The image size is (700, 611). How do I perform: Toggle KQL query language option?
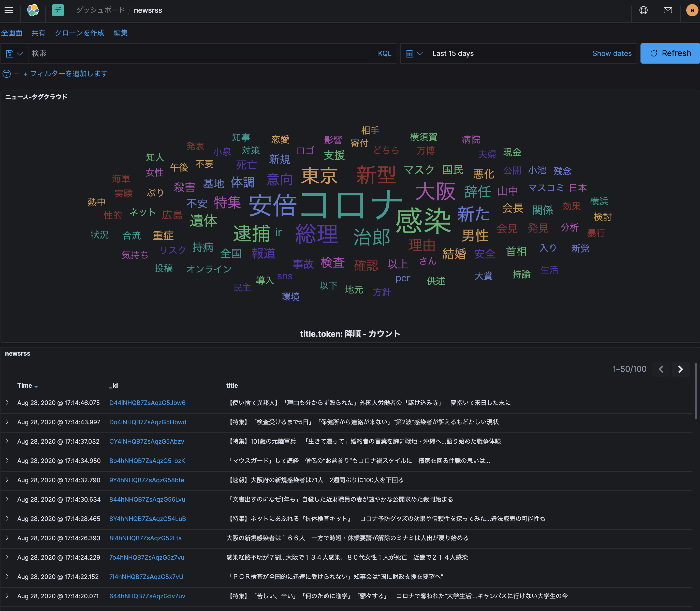tap(384, 53)
